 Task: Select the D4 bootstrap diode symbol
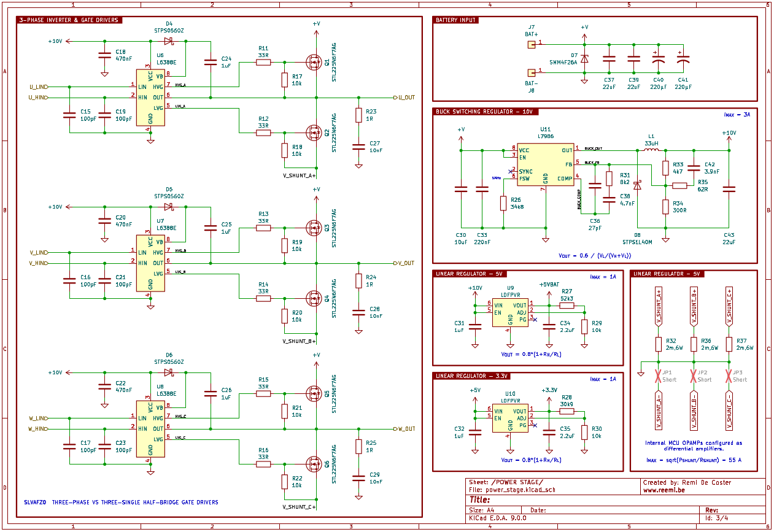(169, 41)
